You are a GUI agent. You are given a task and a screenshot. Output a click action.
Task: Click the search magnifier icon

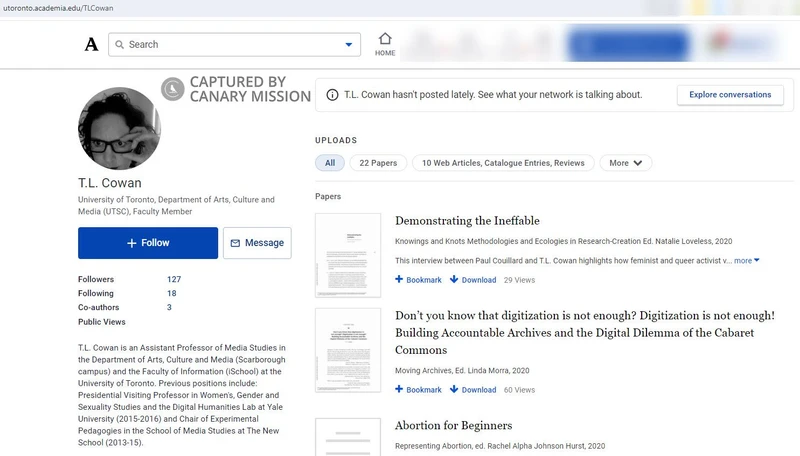(119, 44)
